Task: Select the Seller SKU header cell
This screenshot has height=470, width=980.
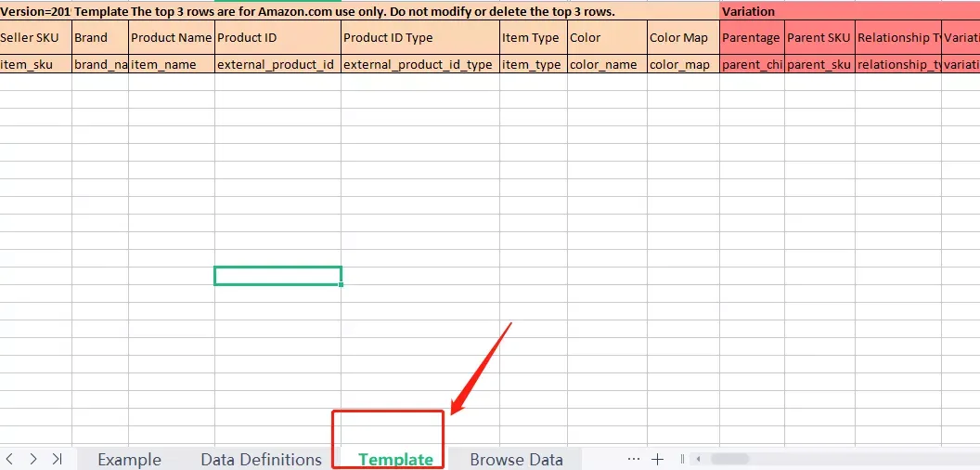Action: click(x=35, y=37)
